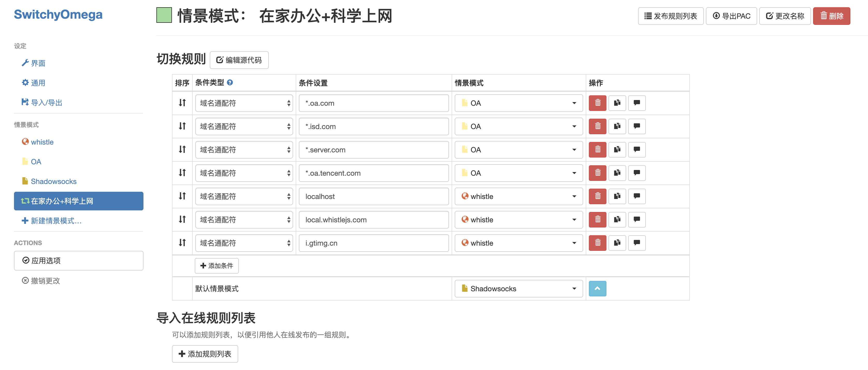Open the whistle profile in the sidebar
868x370 pixels.
coord(42,142)
